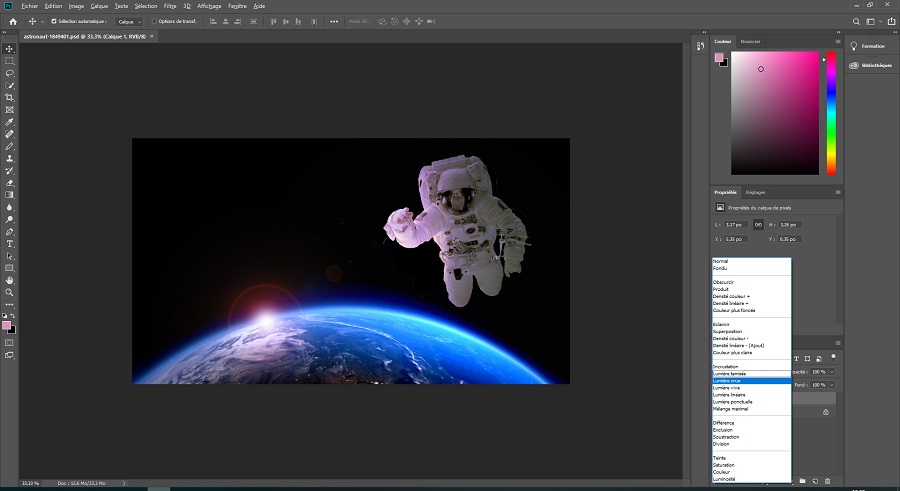Select the Move tool in the toolbox
The height and width of the screenshot is (491, 900).
pos(9,49)
